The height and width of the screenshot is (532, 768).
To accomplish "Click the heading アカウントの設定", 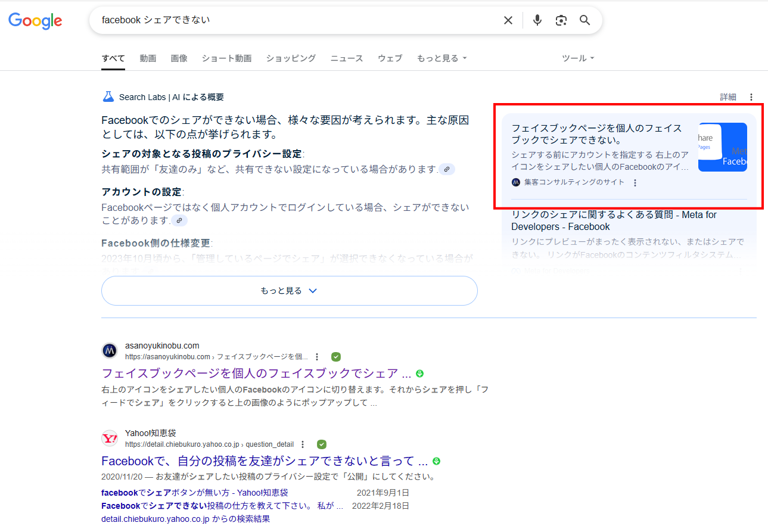I will (142, 192).
